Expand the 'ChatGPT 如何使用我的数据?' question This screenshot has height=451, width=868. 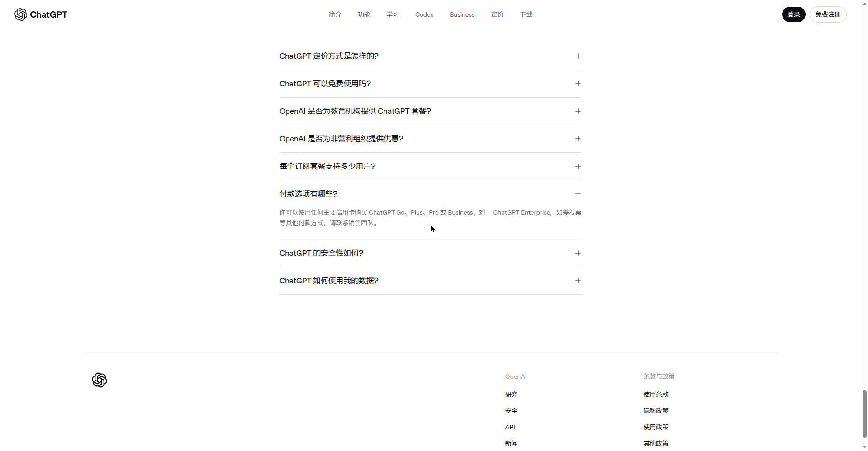430,281
